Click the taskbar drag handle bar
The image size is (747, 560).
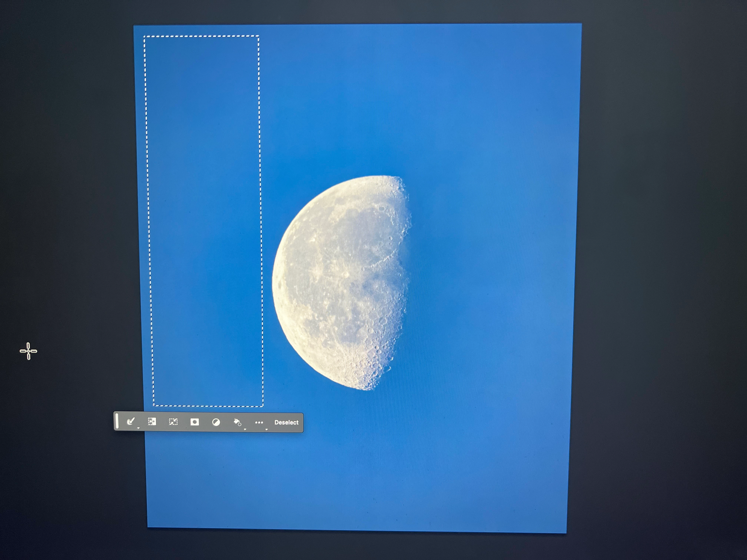point(117,421)
